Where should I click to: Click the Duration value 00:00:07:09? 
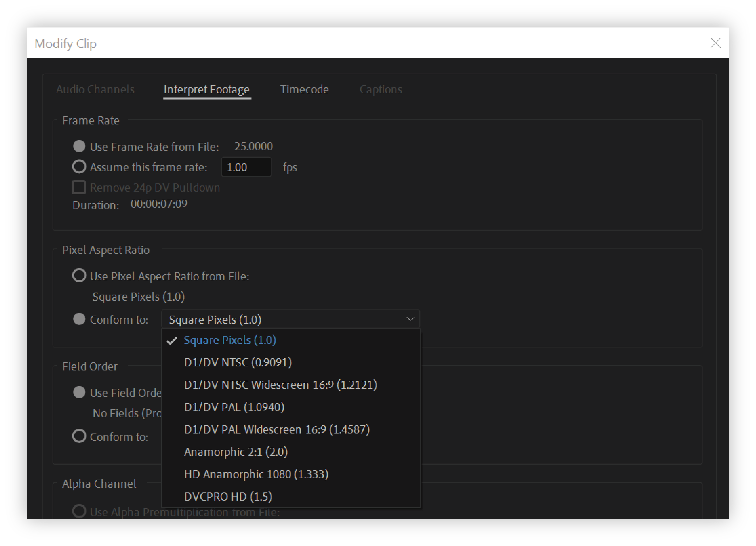coord(159,204)
